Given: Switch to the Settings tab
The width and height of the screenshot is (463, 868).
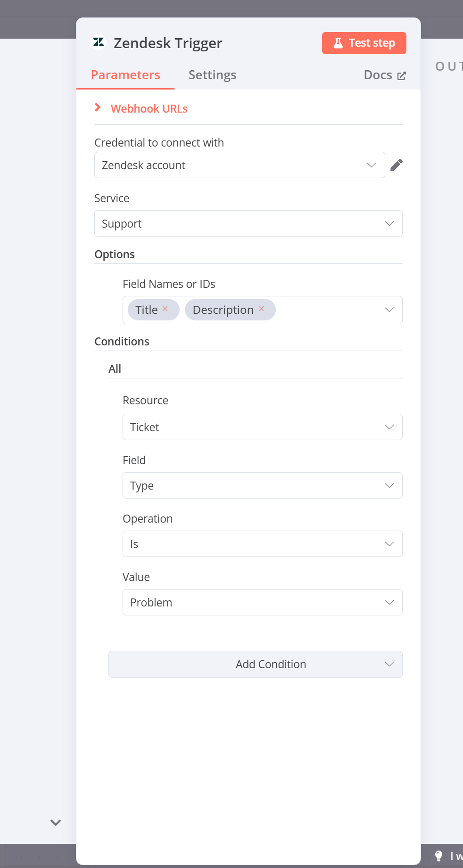Looking at the screenshot, I should [212, 75].
